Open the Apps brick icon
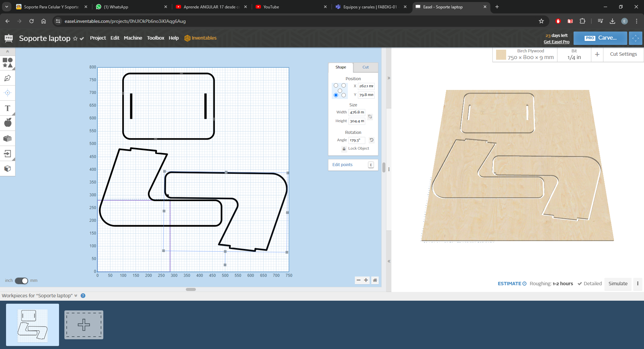Image resolution: width=644 pixels, height=349 pixels. click(x=7, y=138)
